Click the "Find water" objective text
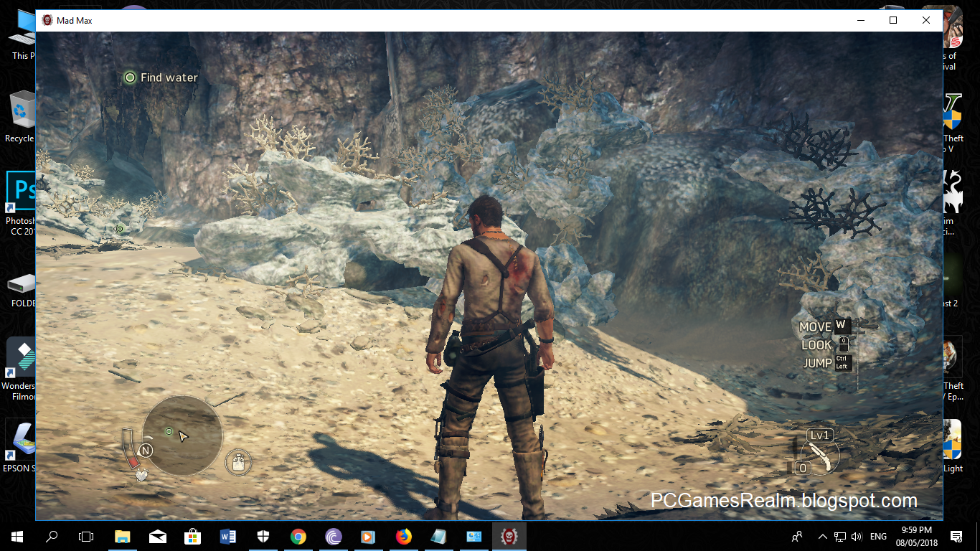This screenshot has height=551, width=980. coord(169,77)
